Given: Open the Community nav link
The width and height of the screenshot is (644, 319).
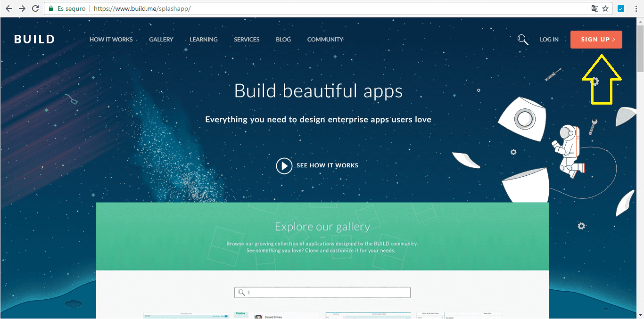Looking at the screenshot, I should point(325,40).
